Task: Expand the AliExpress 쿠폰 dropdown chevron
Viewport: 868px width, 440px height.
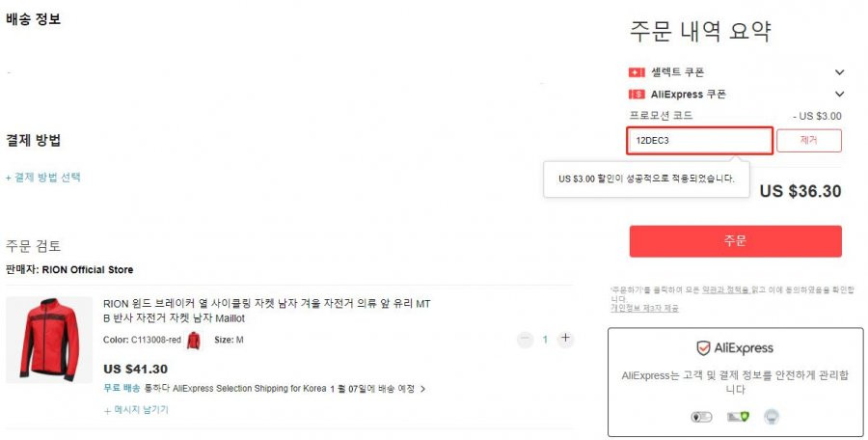Action: click(x=839, y=95)
